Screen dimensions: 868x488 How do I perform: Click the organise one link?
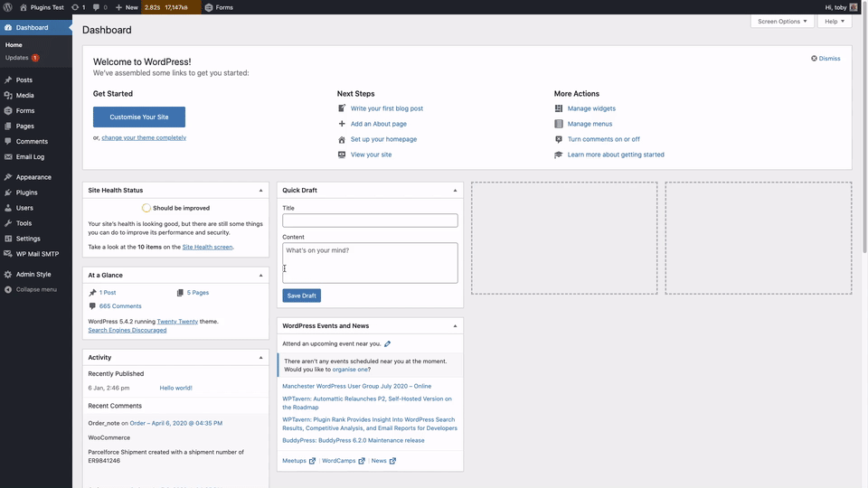click(x=349, y=370)
